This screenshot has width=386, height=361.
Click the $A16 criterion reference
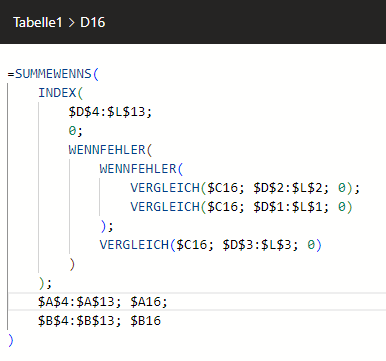146,302
